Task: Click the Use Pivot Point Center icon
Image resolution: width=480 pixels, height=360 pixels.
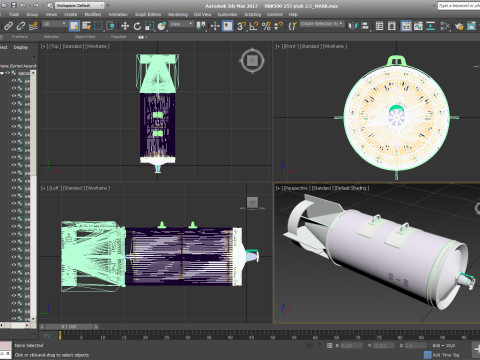Action: tap(201, 26)
